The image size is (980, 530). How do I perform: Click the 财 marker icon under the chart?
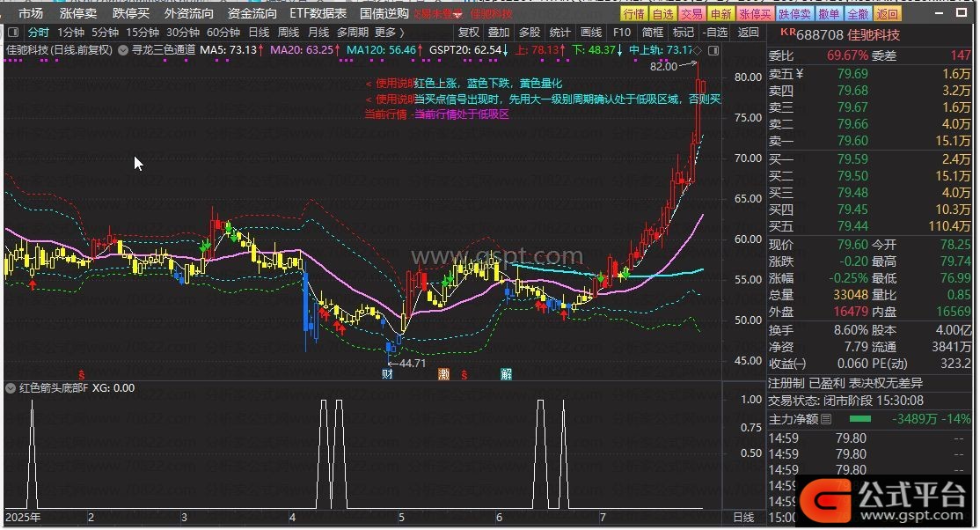tap(387, 375)
